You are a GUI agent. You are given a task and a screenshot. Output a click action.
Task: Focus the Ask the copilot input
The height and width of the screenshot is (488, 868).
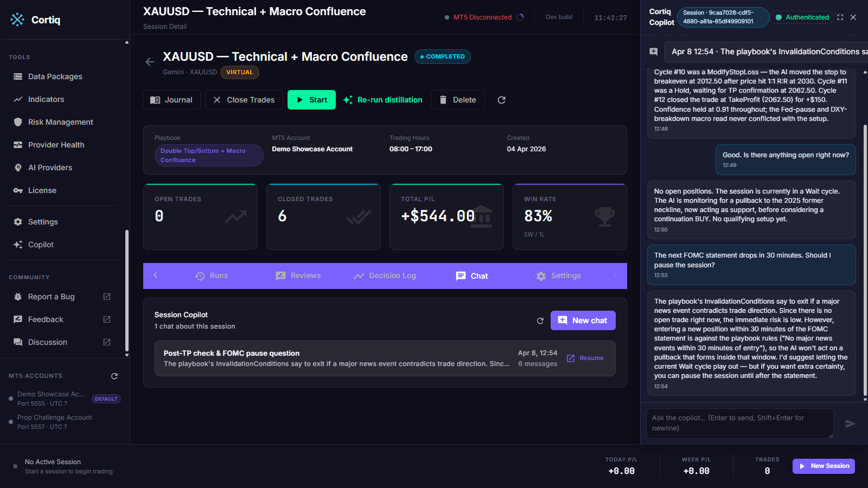tap(740, 423)
